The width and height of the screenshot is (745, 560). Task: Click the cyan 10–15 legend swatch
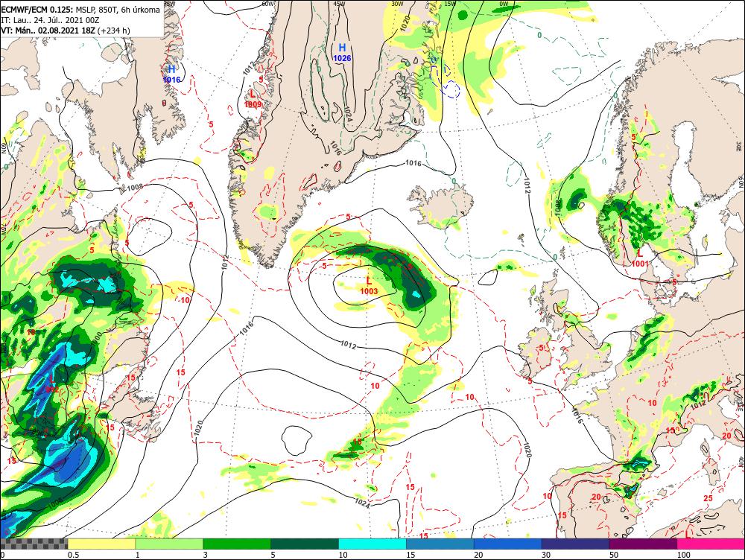[372, 544]
